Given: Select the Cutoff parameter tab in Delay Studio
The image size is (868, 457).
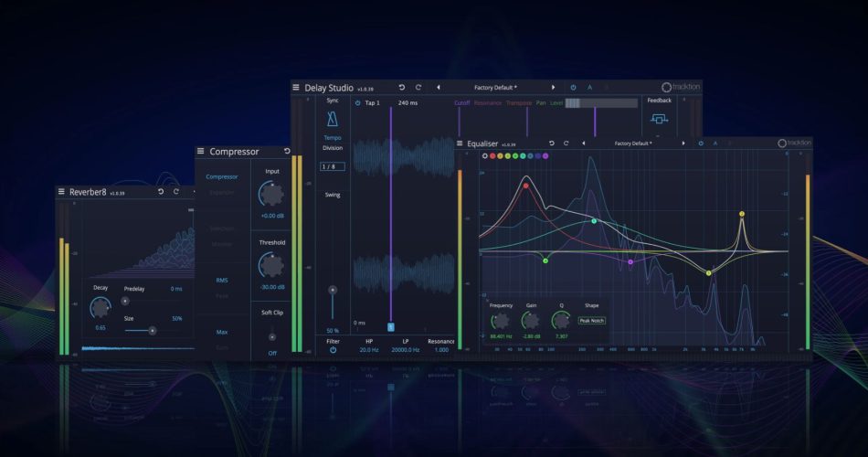Looking at the screenshot, I should click(462, 103).
